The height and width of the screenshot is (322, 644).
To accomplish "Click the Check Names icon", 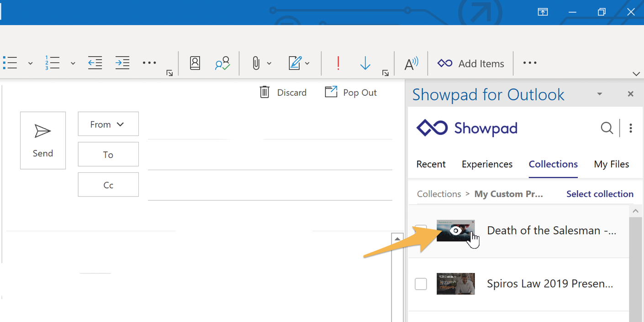I will [222, 63].
